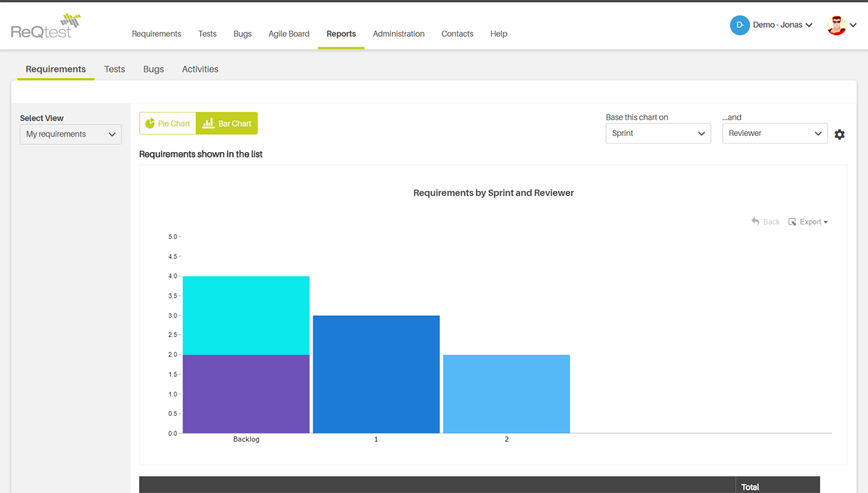Open the Select View dropdown
Screen dimensions: 868x493
click(71, 134)
